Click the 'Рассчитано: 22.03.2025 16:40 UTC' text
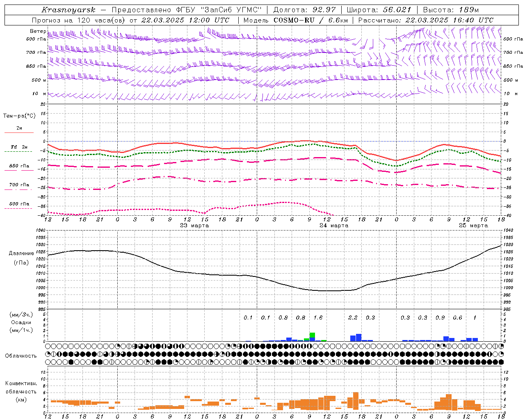The height and width of the screenshot is (420, 525). click(x=426, y=20)
